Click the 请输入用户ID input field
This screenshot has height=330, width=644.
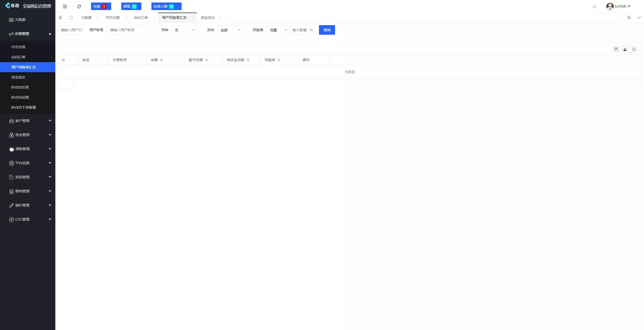[x=70, y=30]
